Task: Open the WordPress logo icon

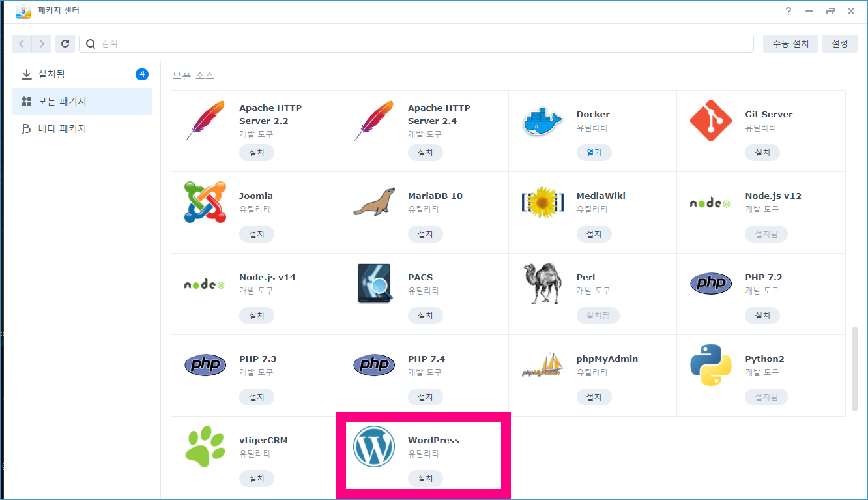Action: [374, 447]
